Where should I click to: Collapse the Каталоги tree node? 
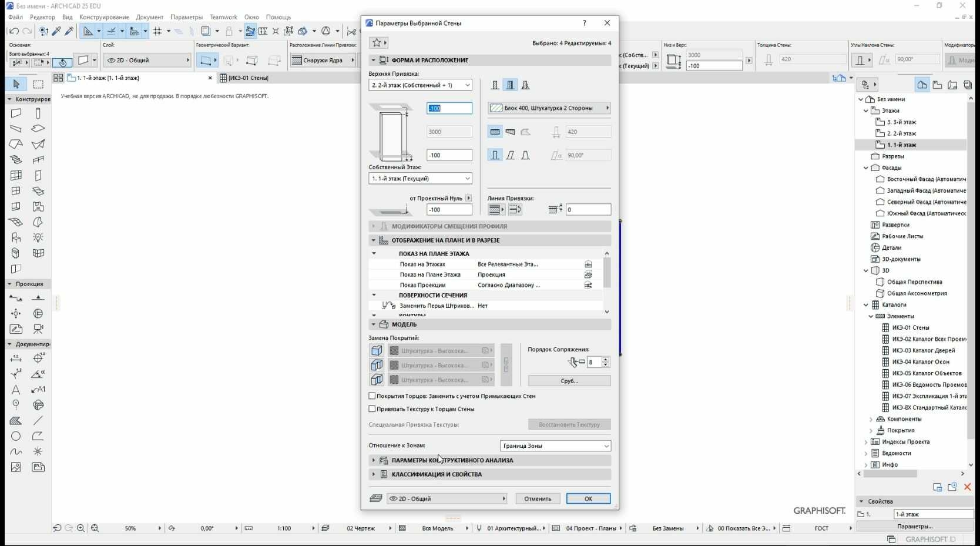(865, 305)
